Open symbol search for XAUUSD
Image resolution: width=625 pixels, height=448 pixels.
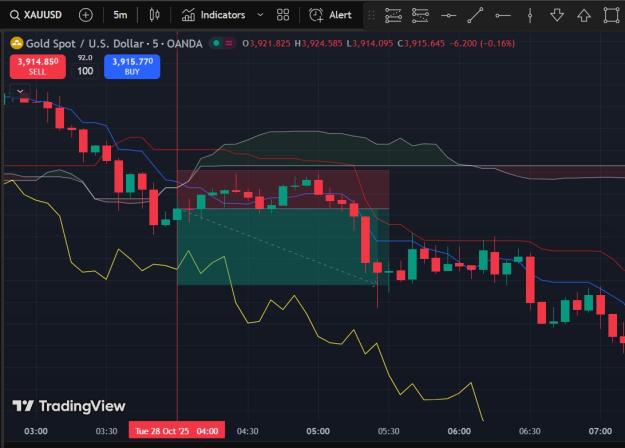[x=36, y=15]
